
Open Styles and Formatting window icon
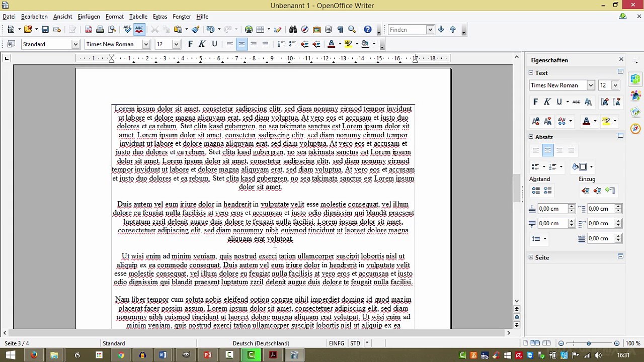[11, 44]
